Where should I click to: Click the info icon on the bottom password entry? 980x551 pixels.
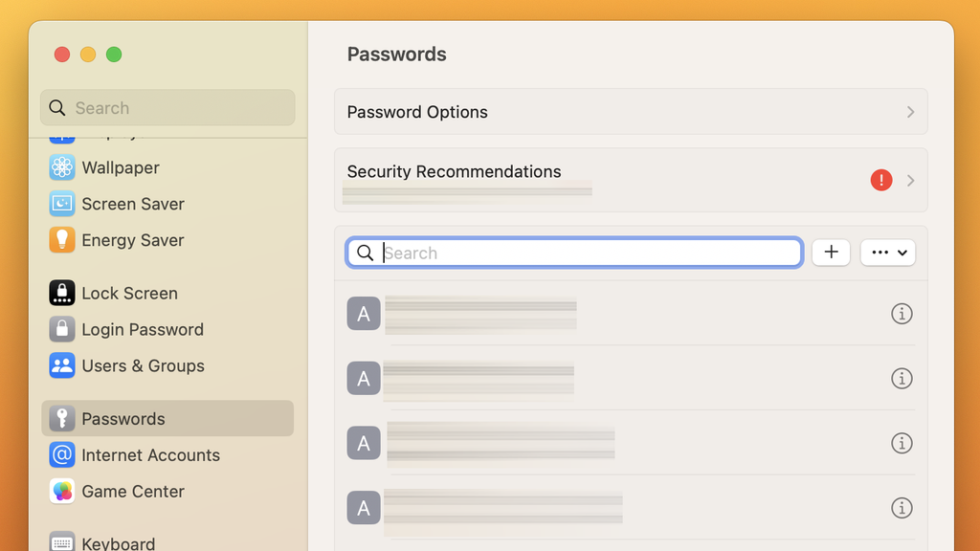[902, 508]
